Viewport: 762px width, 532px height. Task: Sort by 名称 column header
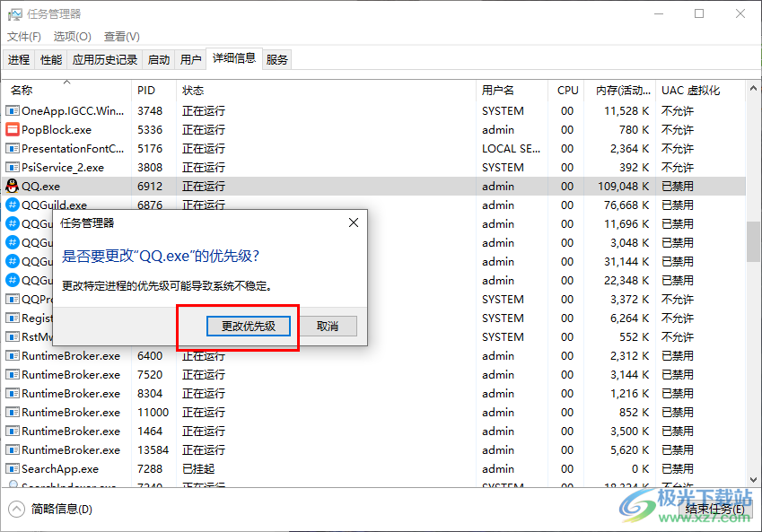(x=67, y=91)
